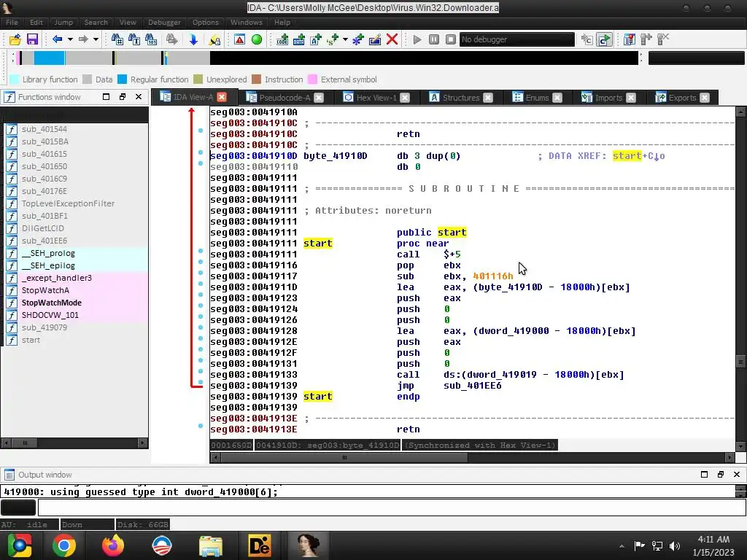The image size is (747, 560).
Task: Switch to the Exports tab
Action: coord(682,98)
